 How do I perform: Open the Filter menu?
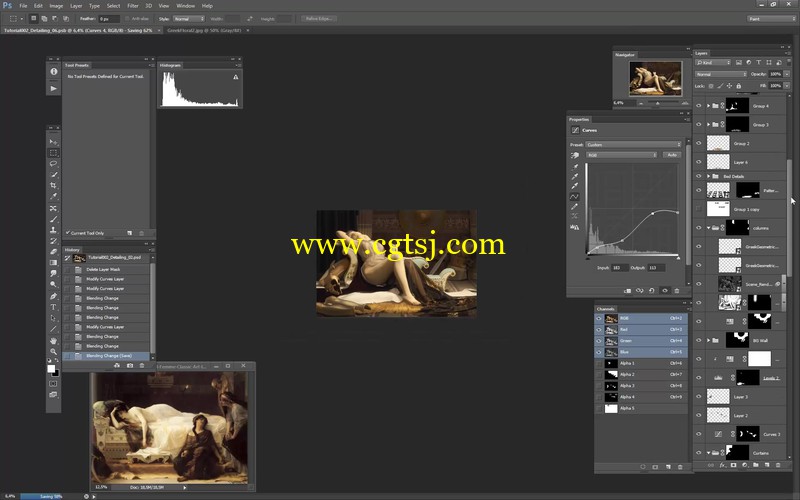[133, 6]
